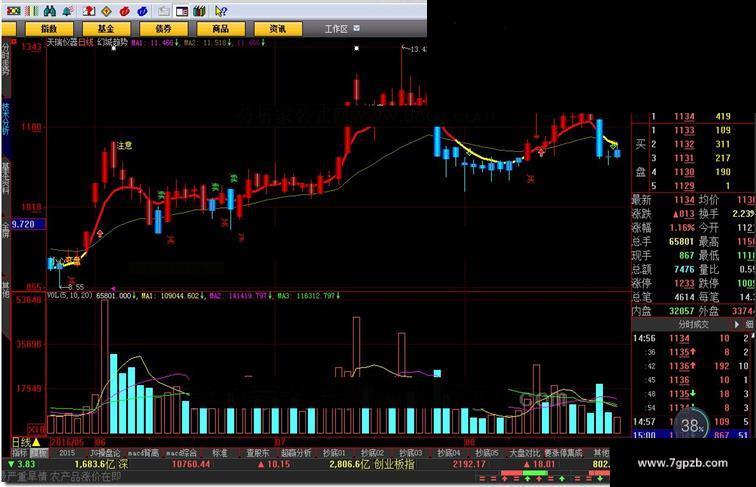Image resolution: width=756 pixels, height=487 pixels.
Task: Select the JG操盘论 indicator tab
Action: pos(105,453)
